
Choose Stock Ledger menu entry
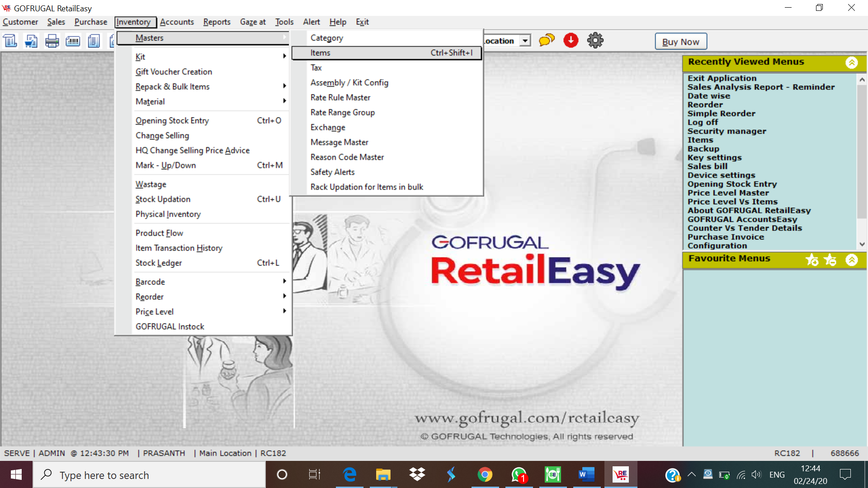(159, 263)
